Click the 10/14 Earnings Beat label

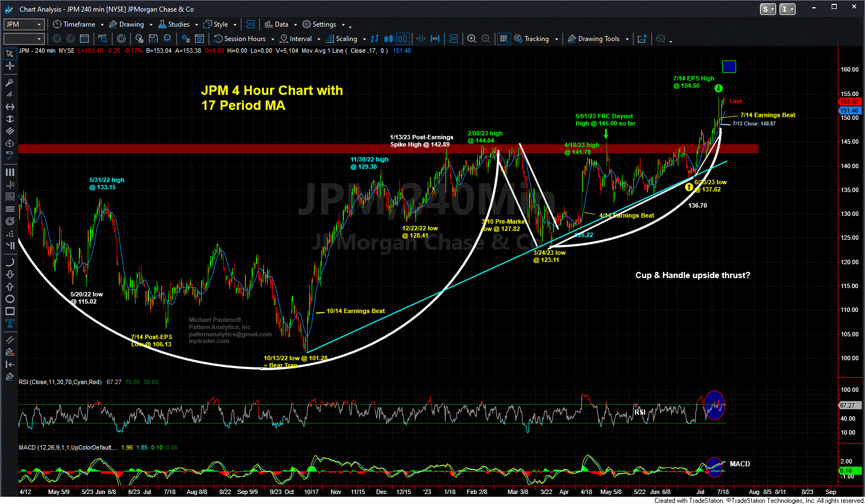[356, 311]
